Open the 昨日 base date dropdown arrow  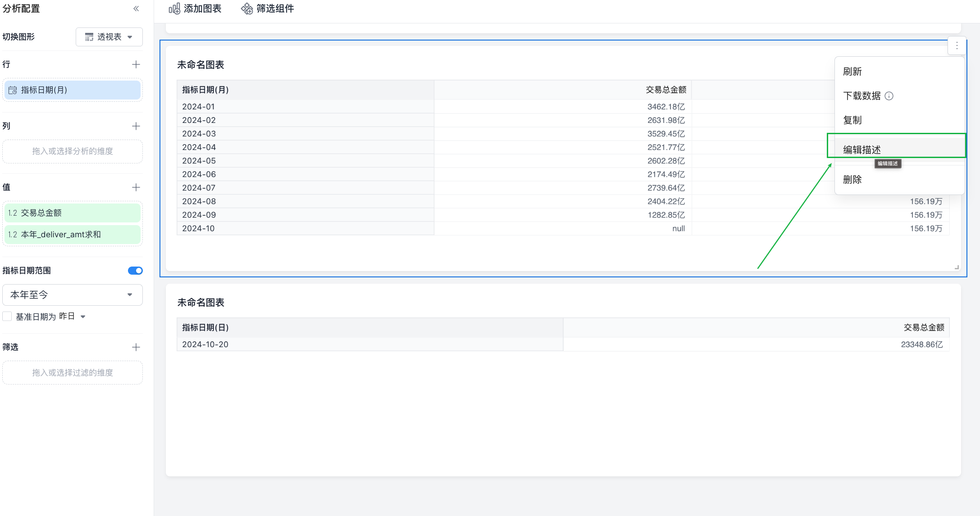point(83,317)
